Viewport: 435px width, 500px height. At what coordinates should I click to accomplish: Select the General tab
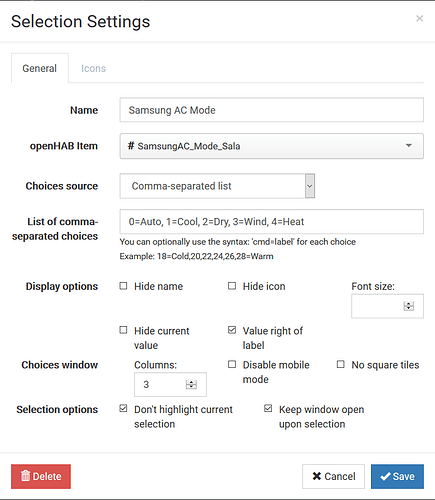40,68
